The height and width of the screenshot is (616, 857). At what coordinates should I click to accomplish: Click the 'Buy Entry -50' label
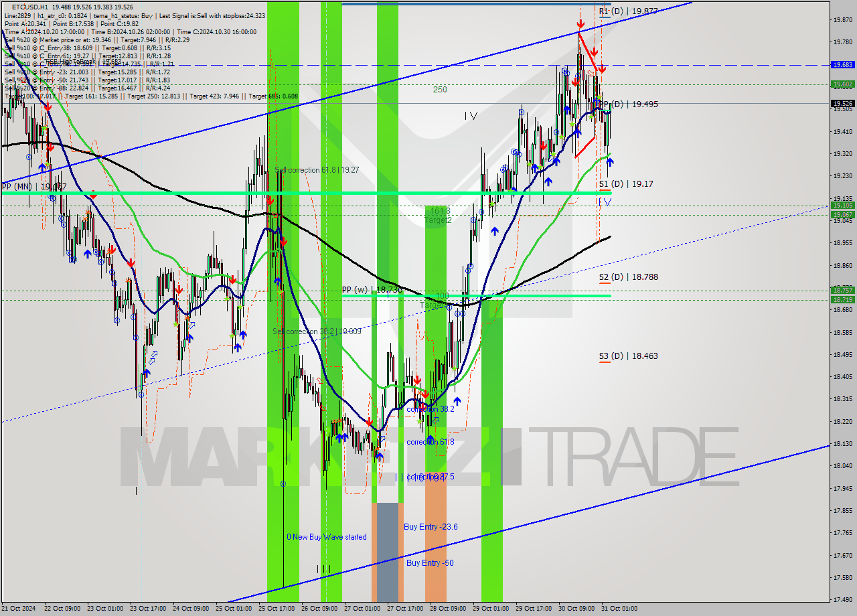(430, 563)
